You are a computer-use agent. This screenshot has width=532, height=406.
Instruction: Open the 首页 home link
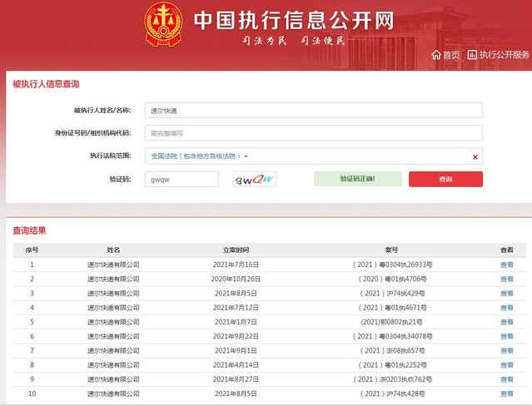[x=451, y=55]
